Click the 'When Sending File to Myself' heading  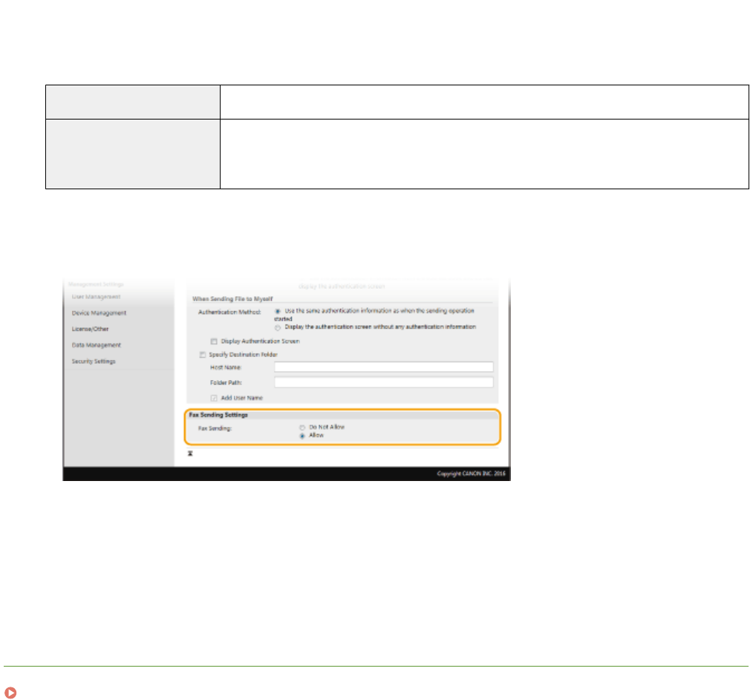(x=232, y=298)
